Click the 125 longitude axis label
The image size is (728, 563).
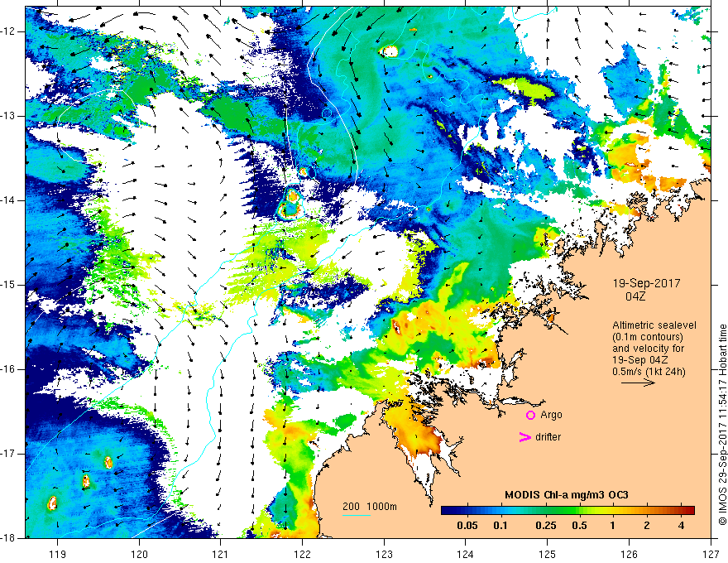(x=548, y=554)
